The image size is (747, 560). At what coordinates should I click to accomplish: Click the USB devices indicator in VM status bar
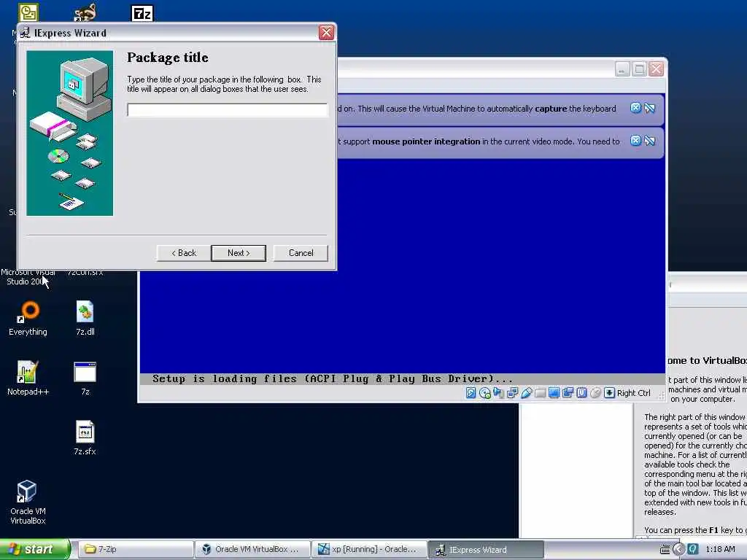pyautogui.click(x=527, y=393)
